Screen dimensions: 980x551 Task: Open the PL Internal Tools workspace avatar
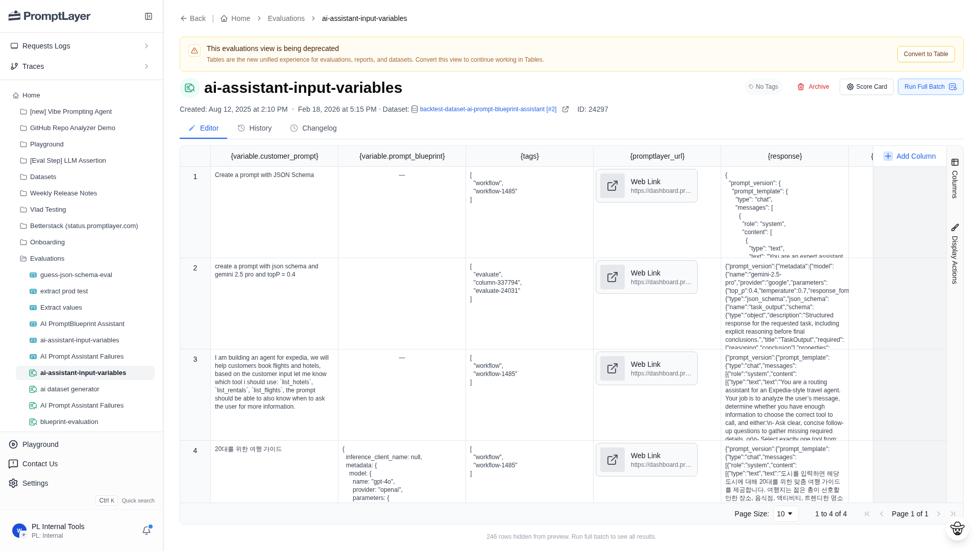point(19,531)
